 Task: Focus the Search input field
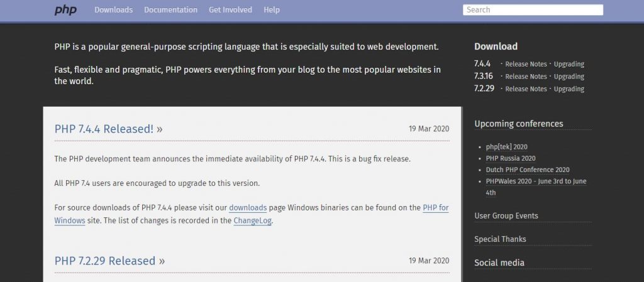[x=533, y=10]
